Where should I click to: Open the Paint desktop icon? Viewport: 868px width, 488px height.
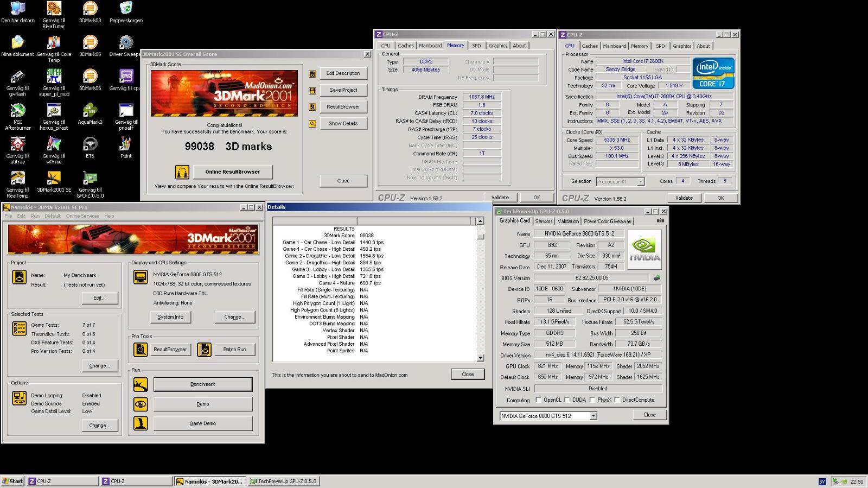click(126, 148)
